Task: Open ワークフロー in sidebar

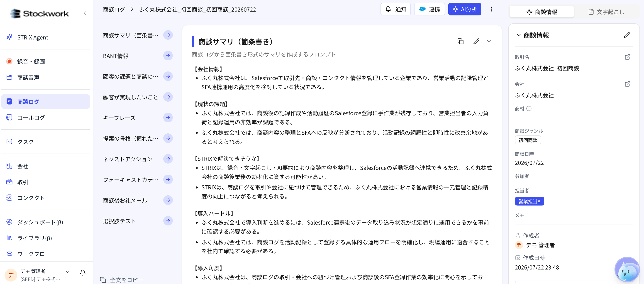Action: 46,254
